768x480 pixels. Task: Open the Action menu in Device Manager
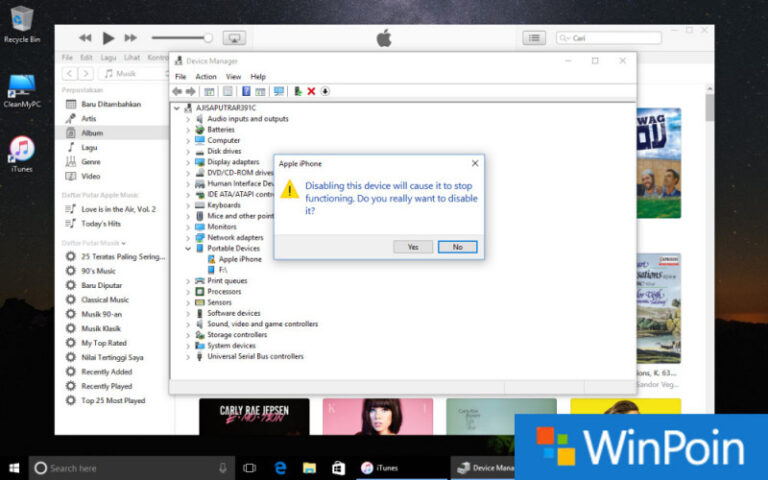[206, 76]
